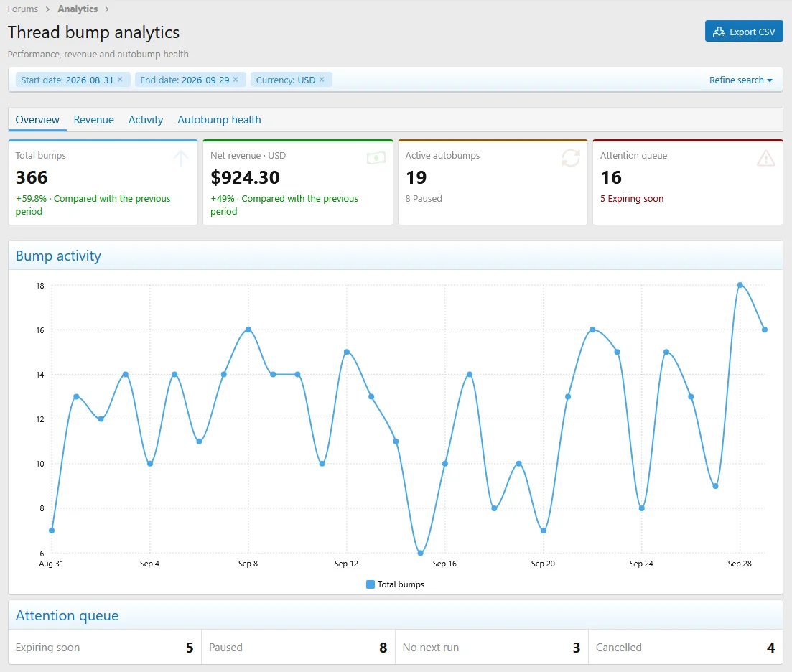Click the Sep 28 peak data point at 18
This screenshot has width=792, height=672.
click(x=740, y=285)
